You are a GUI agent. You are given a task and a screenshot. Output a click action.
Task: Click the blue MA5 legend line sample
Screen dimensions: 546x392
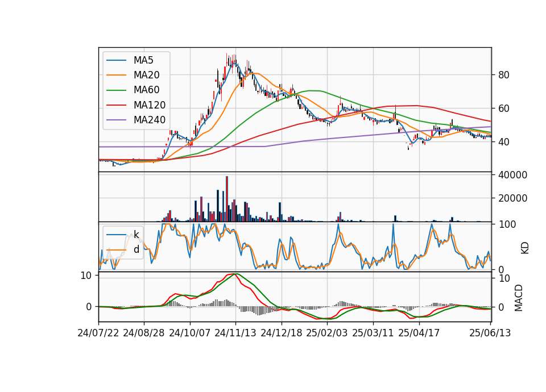[116, 60]
